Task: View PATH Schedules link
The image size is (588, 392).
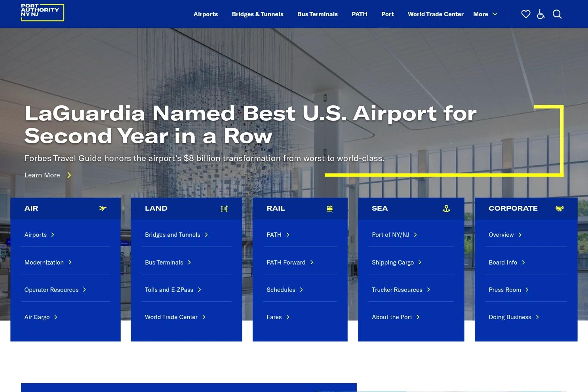Action: [x=281, y=290]
